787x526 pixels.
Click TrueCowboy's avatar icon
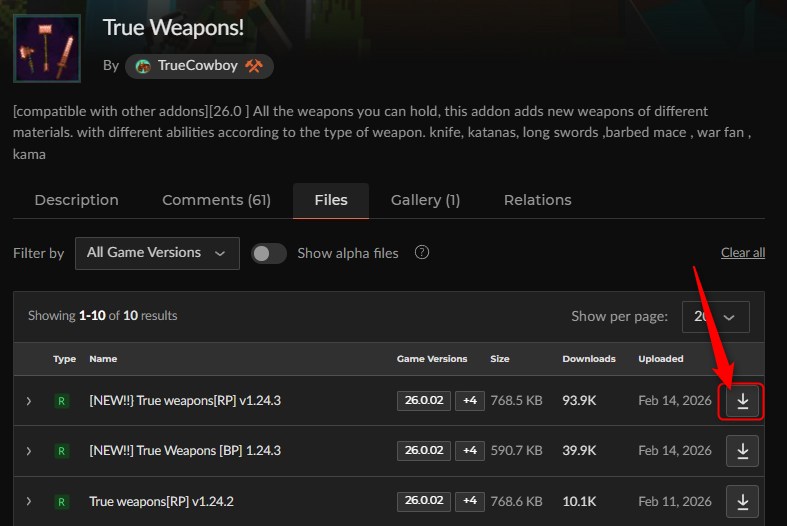coord(144,66)
